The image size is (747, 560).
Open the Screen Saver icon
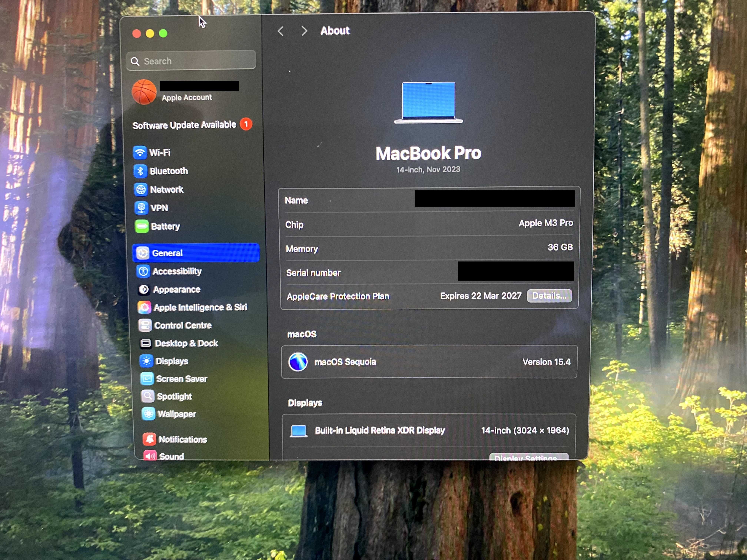(147, 379)
